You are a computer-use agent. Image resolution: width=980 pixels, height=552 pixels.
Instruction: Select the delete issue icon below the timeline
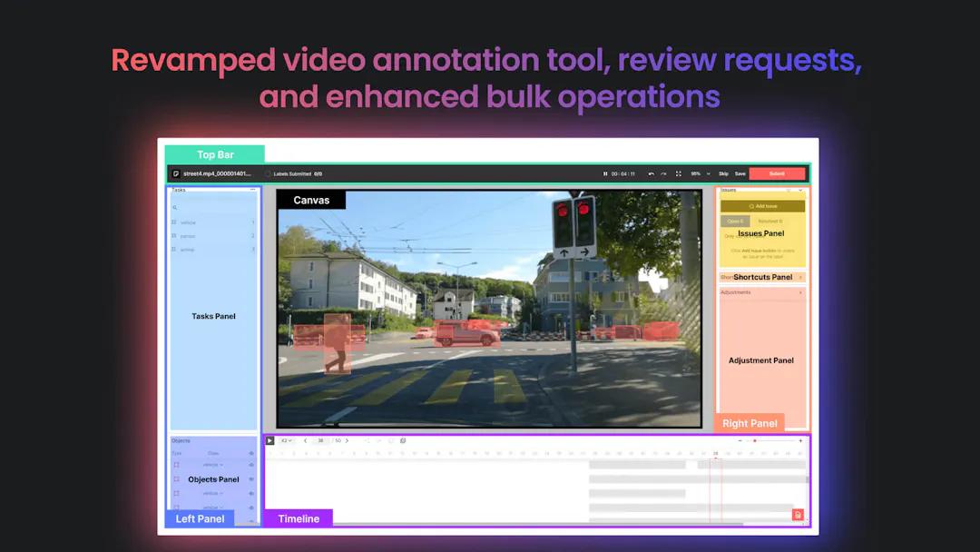[798, 515]
